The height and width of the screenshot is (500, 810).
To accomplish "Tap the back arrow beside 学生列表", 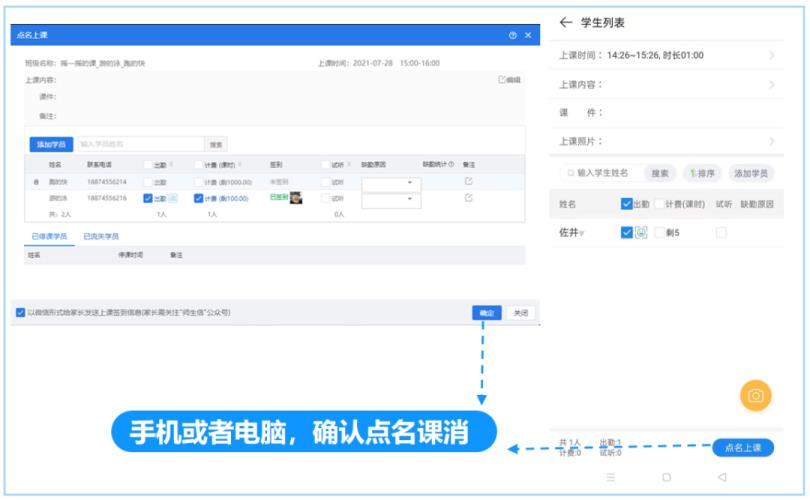I will pos(566,22).
